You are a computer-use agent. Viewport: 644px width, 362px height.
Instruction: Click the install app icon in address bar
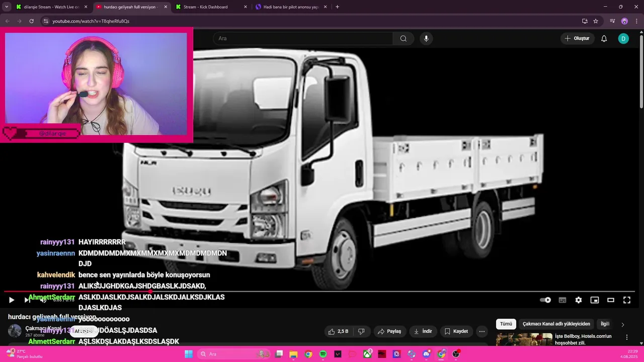click(585, 21)
